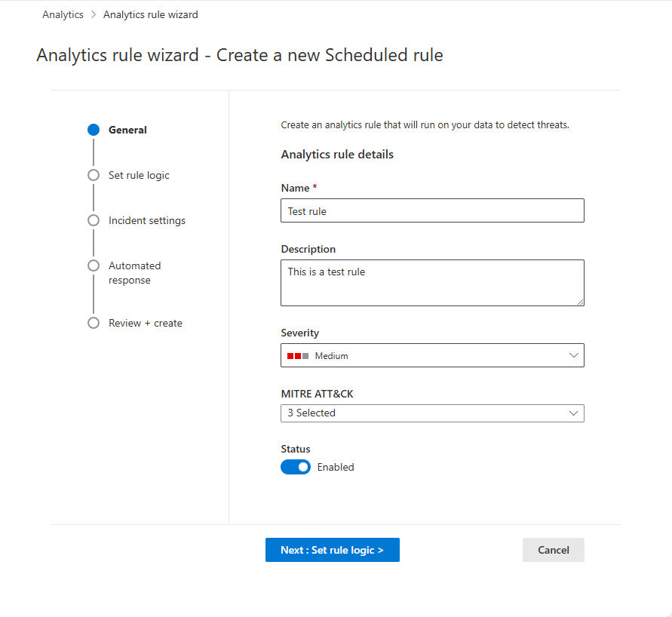Click the Incident settings step circle
672x617 pixels.
(x=93, y=219)
